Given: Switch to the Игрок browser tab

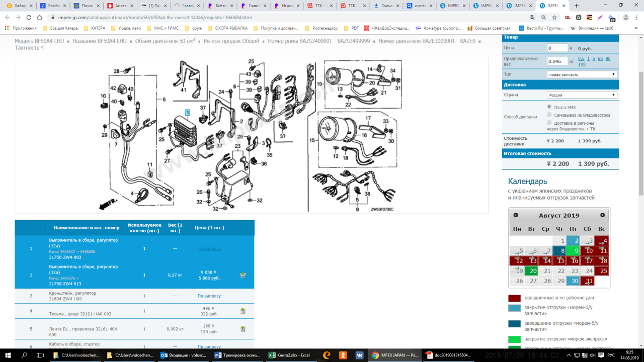Looking at the screenshot, I should coord(286,6).
